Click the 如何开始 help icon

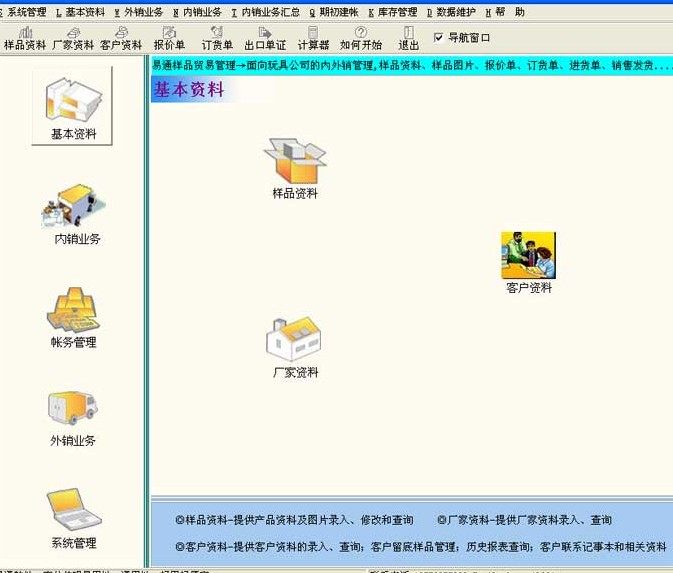(x=360, y=38)
